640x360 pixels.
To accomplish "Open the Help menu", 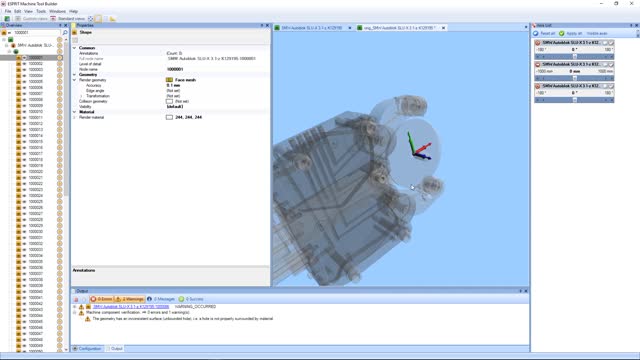I will [x=73, y=11].
